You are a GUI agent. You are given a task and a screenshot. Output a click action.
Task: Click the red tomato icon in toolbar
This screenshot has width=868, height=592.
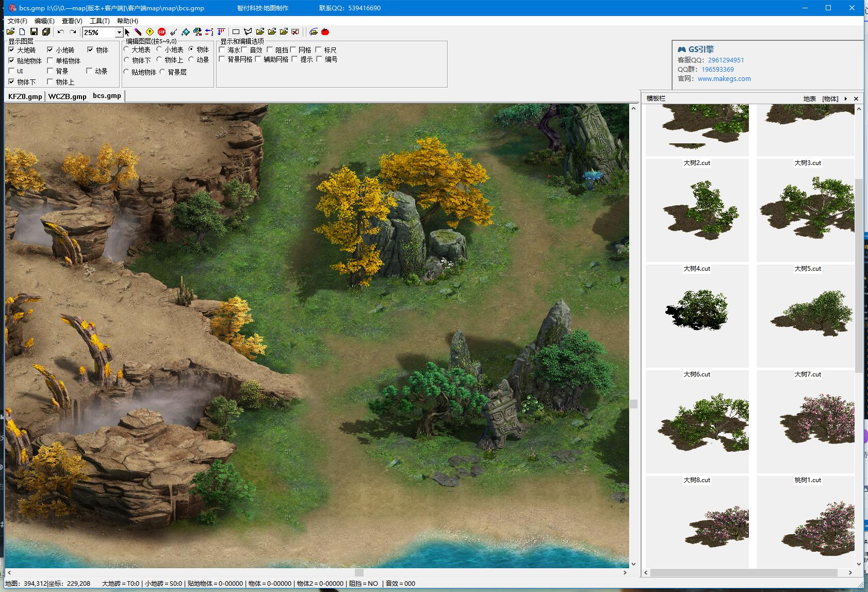[x=325, y=32]
